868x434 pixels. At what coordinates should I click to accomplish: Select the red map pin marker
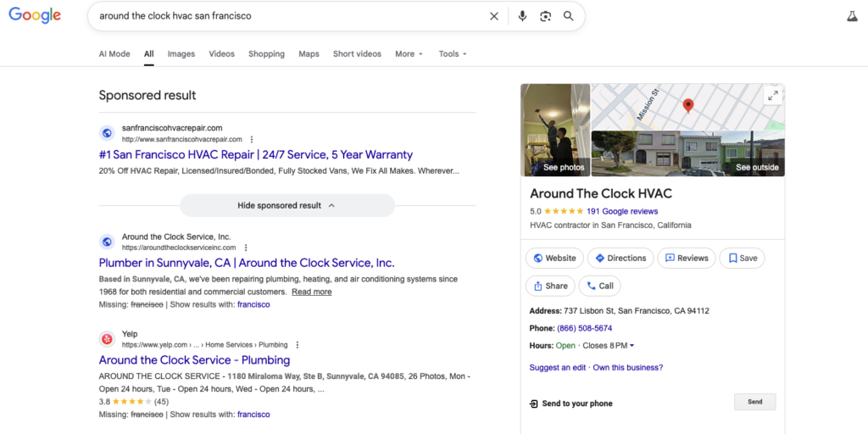(688, 105)
